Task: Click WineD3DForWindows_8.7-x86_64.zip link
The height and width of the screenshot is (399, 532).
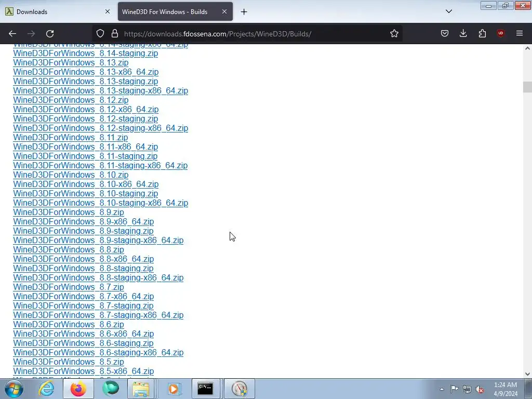Action: tap(84, 296)
